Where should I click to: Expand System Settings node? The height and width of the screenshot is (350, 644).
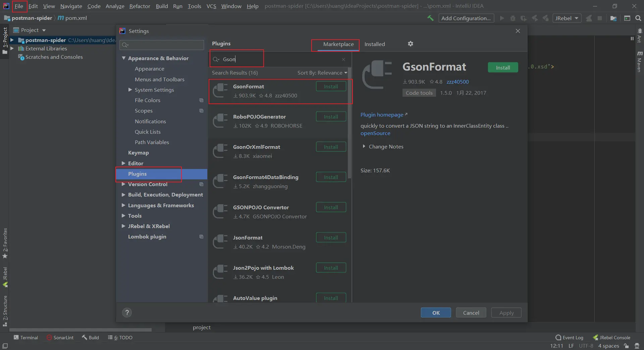pos(130,90)
